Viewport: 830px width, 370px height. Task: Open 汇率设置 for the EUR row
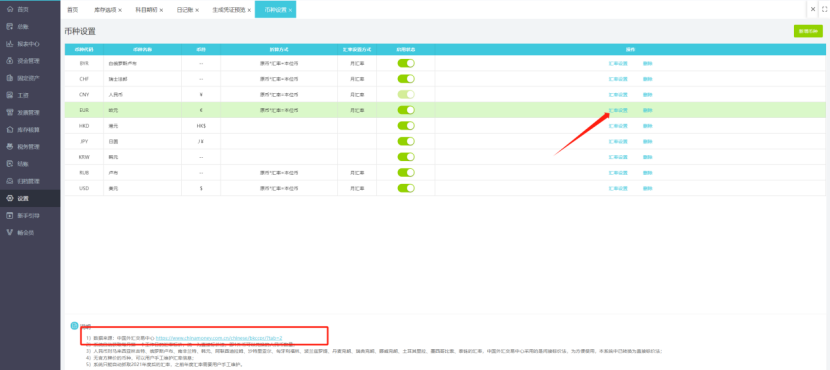click(x=618, y=110)
